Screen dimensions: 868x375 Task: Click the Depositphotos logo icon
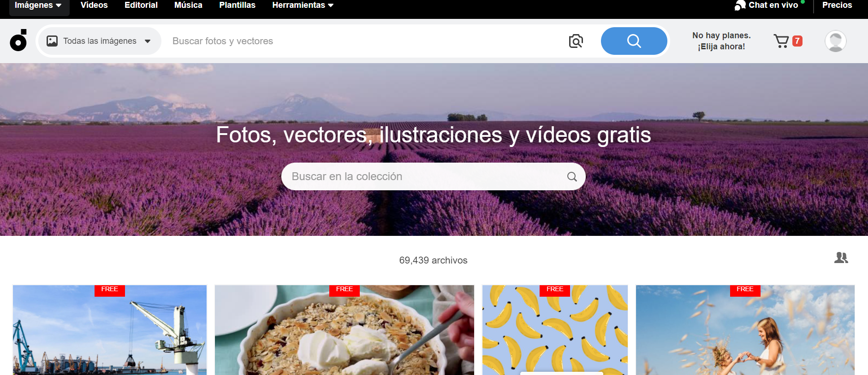tap(18, 40)
